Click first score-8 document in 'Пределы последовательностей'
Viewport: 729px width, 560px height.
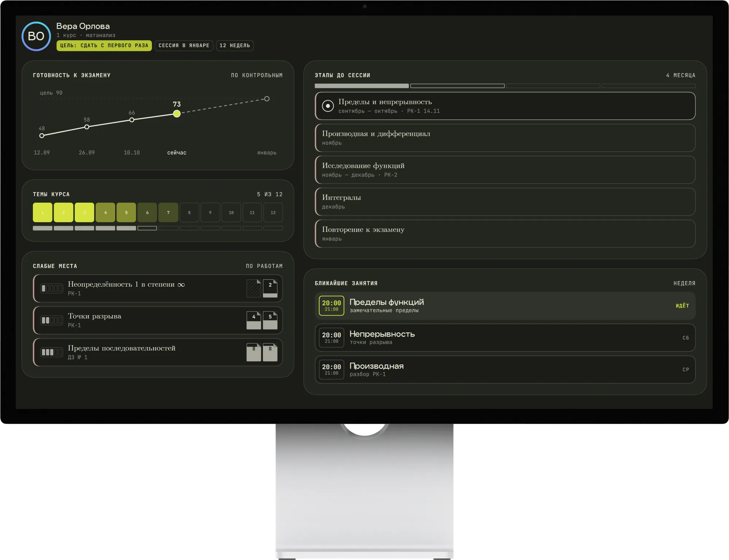[x=254, y=352]
